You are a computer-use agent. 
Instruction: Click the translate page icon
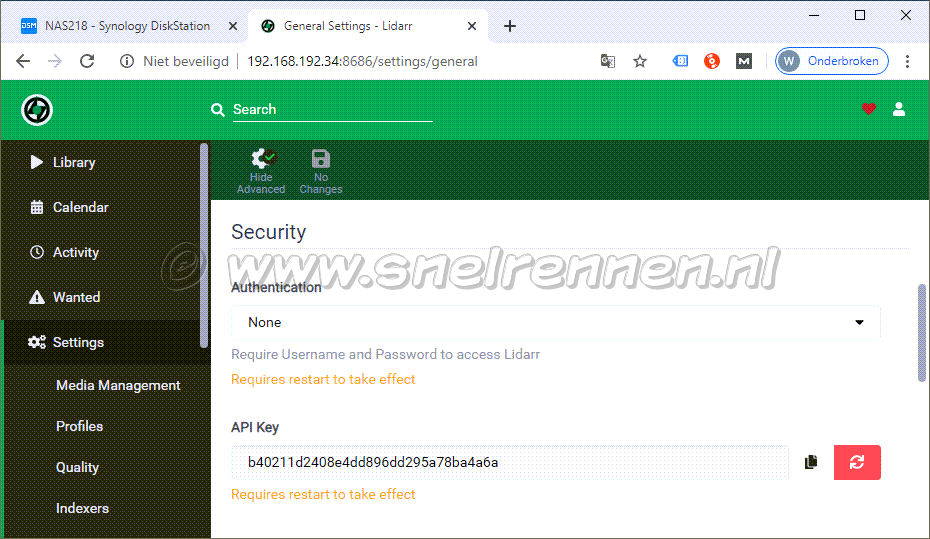pos(608,61)
